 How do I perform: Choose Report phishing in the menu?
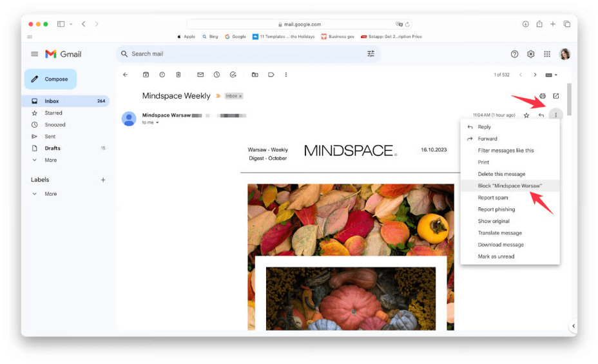click(510, 209)
